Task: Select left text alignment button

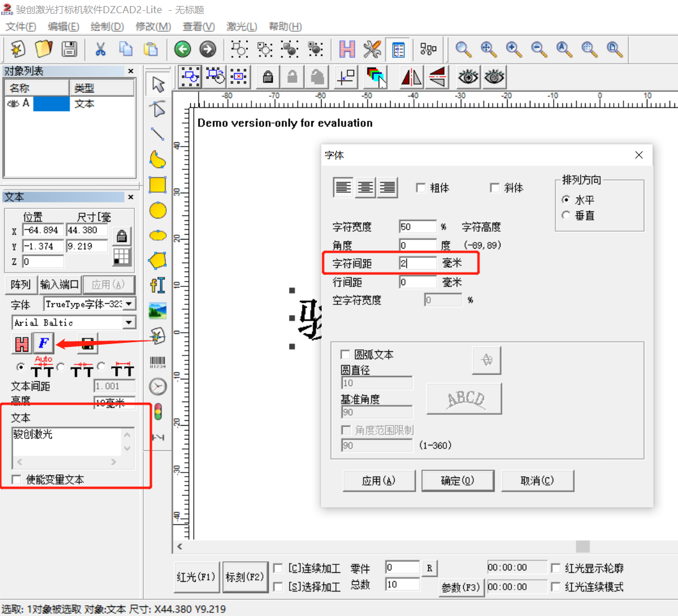Action: pos(343,187)
